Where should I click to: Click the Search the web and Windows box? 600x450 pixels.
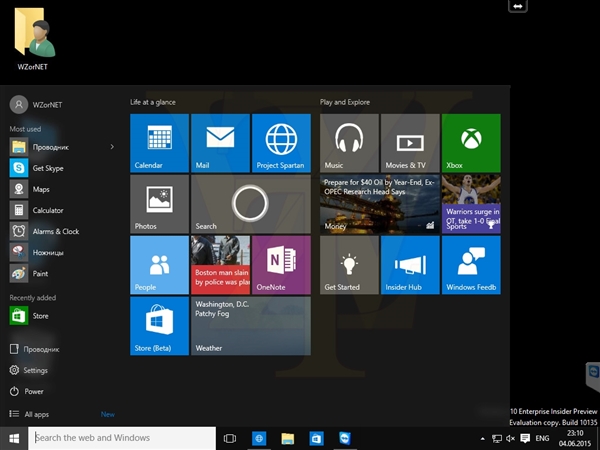point(122,438)
